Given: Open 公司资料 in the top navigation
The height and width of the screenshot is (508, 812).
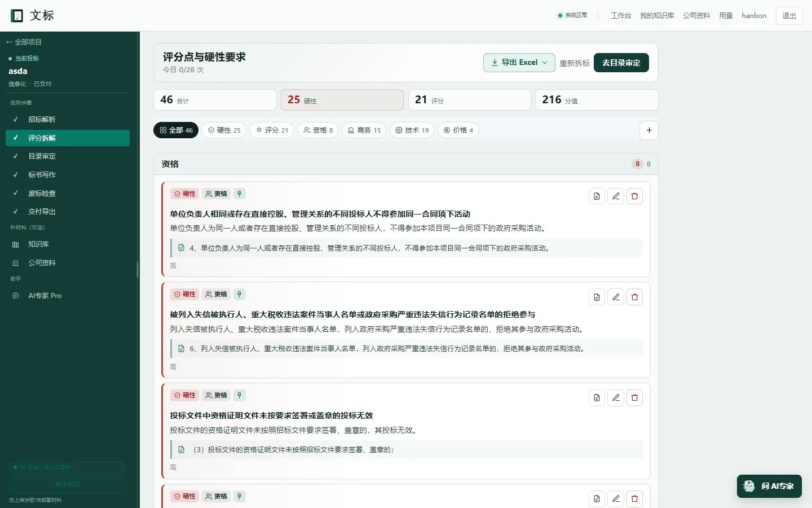Looking at the screenshot, I should 696,16.
